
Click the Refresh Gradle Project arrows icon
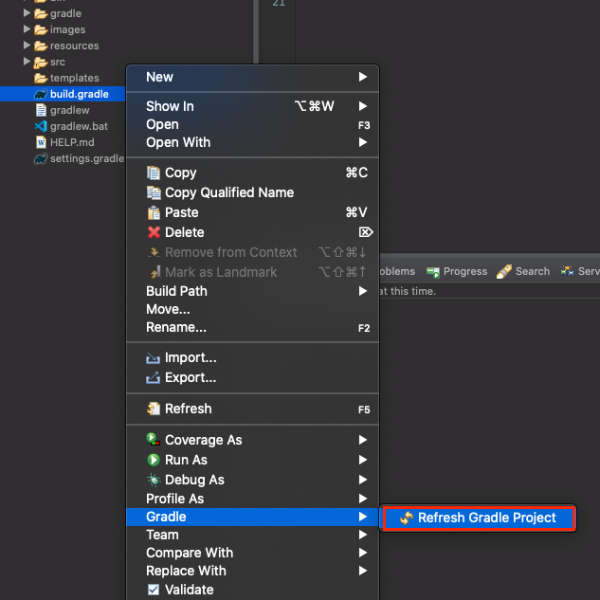pyautogui.click(x=406, y=518)
